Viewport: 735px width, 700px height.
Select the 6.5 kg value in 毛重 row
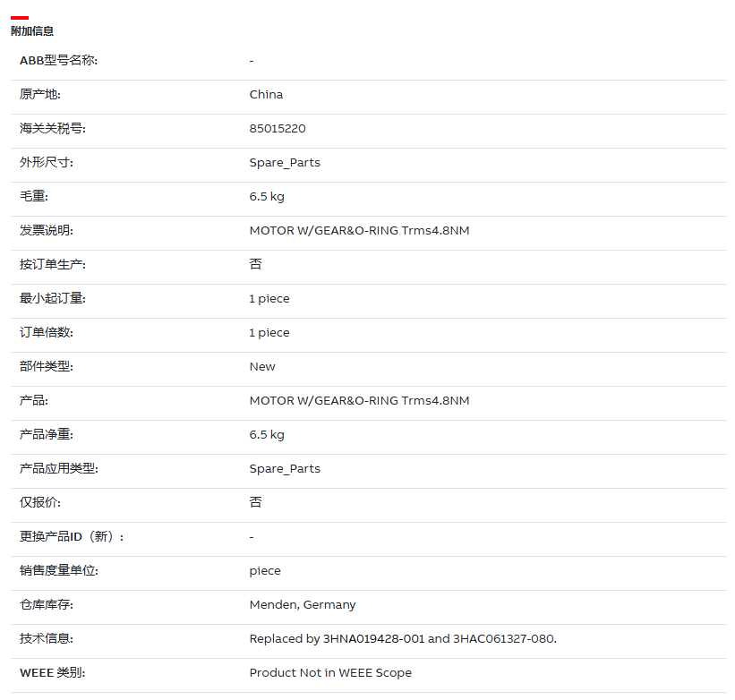pos(267,197)
